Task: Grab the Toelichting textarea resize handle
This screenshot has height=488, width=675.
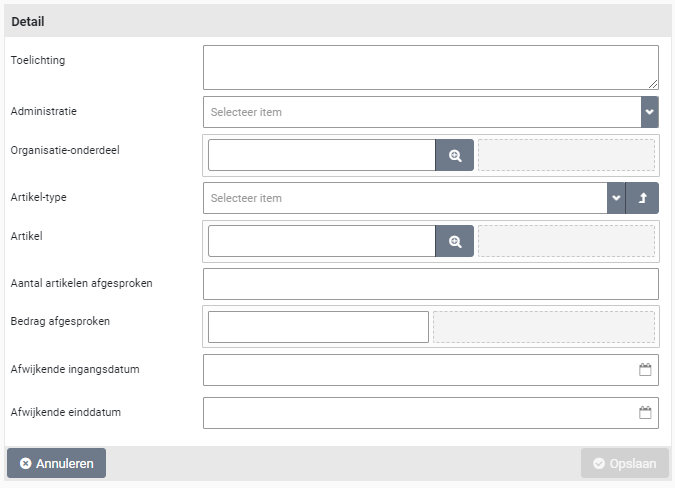Action: click(x=654, y=85)
